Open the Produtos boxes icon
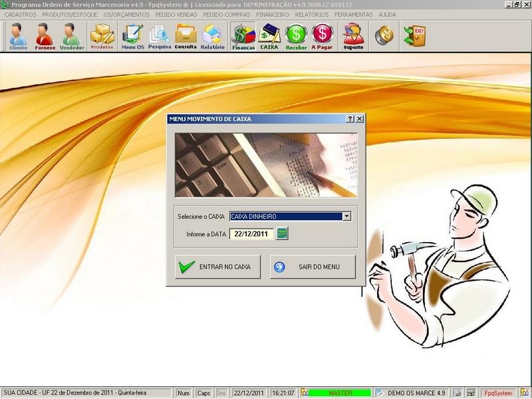532x399 pixels. click(x=102, y=37)
